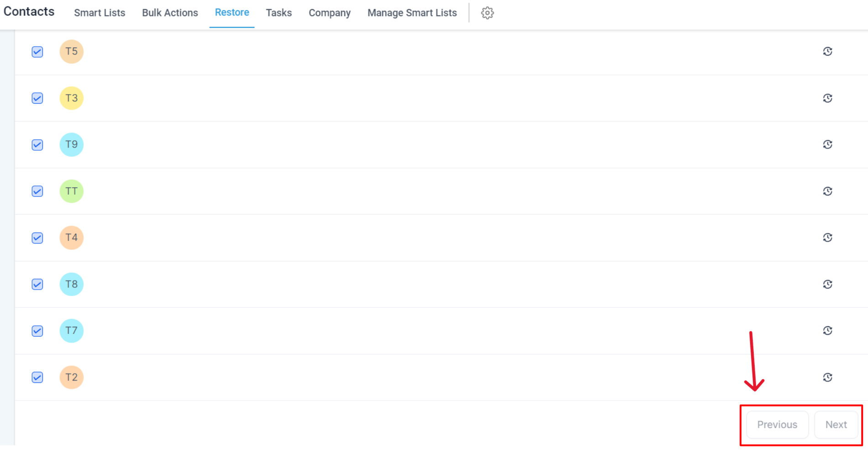Switch to the Smart Lists tab
This screenshot has width=868, height=450.
(x=100, y=13)
